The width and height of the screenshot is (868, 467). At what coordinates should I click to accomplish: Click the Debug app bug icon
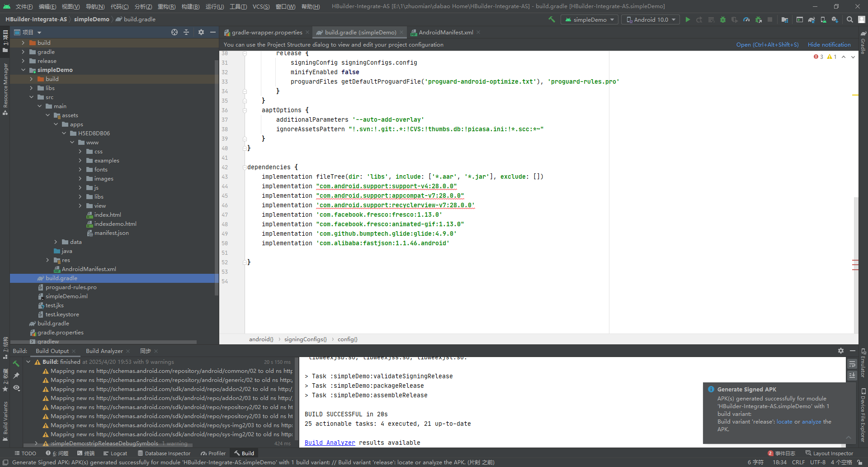pyautogui.click(x=723, y=19)
